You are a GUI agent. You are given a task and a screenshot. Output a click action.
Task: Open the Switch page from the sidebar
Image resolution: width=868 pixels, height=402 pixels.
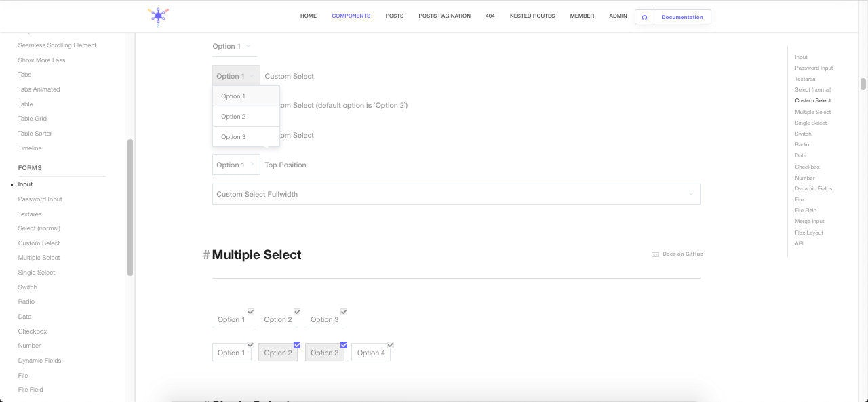27,287
